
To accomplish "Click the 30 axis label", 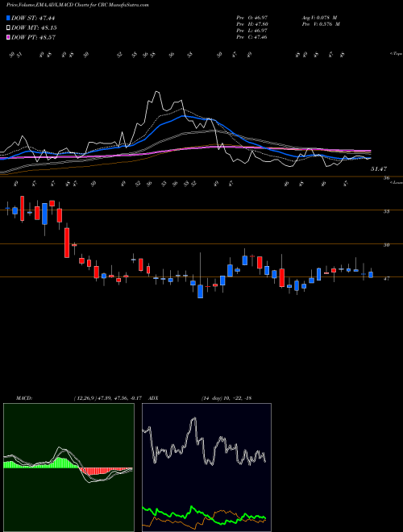I will pyautogui.click(x=386, y=245).
